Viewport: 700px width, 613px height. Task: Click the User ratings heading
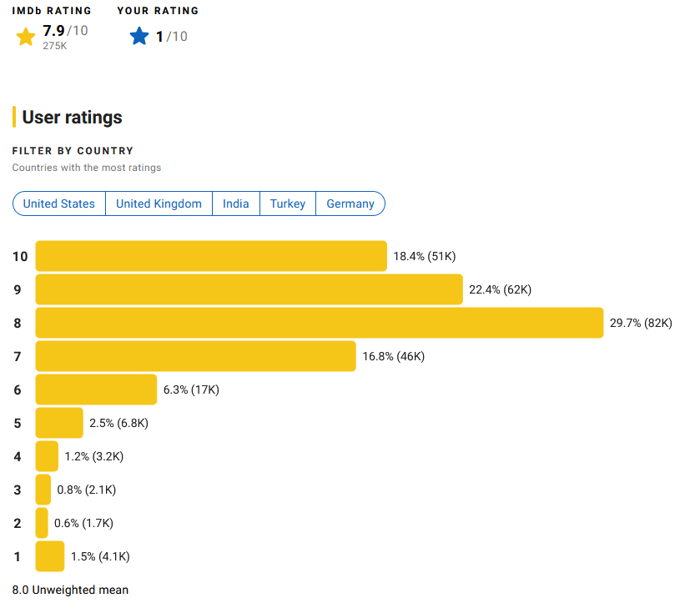[72, 118]
